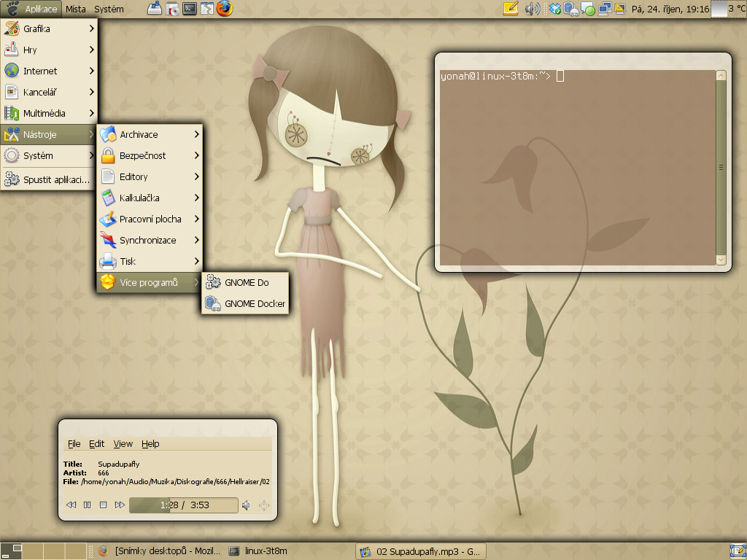Open the Tisk submenu

[x=150, y=262]
